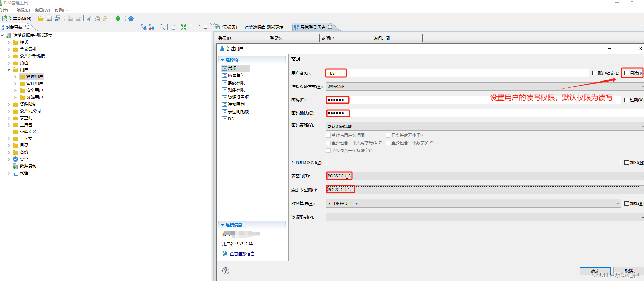Click the 安全 shield icon in tree

tap(15, 159)
